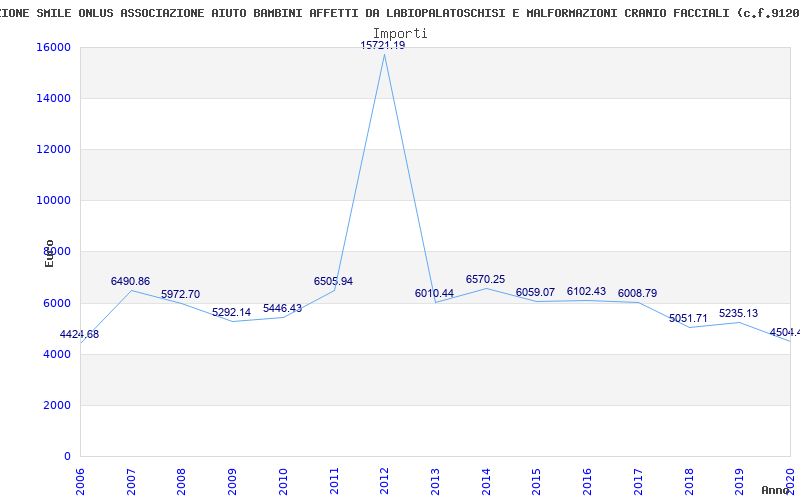Screen dimensions: 800x500
Task: Select the 4424.68 data label
Action: (79, 335)
